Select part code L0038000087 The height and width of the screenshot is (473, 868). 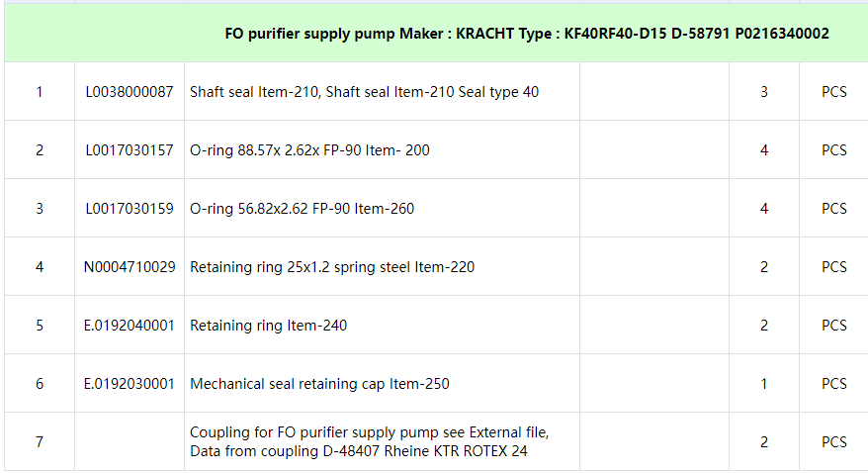click(x=130, y=92)
